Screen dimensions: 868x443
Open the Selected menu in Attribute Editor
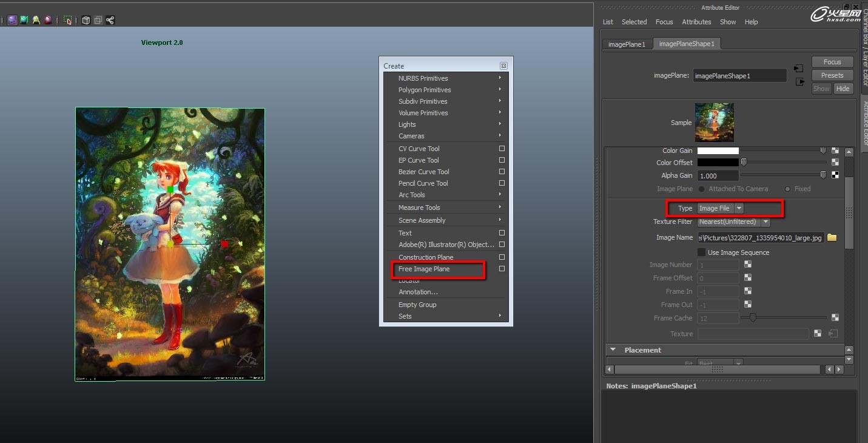coord(634,22)
